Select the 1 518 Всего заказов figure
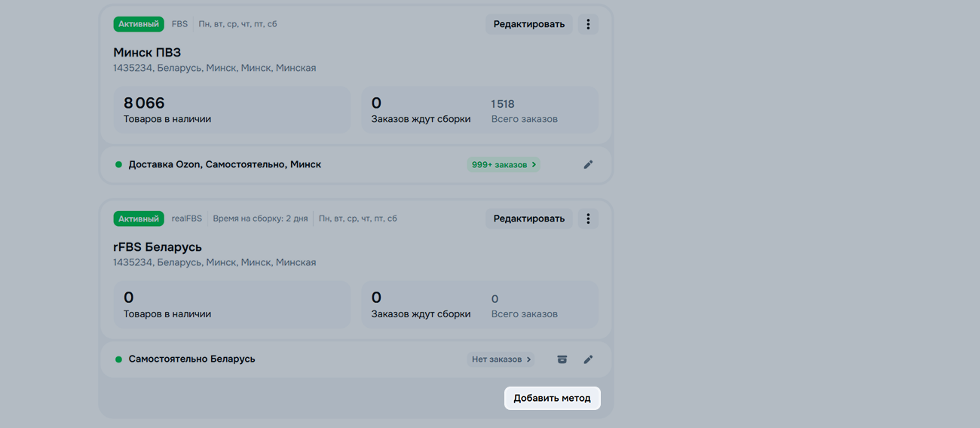Screen dimensions: 980x428 503,104
